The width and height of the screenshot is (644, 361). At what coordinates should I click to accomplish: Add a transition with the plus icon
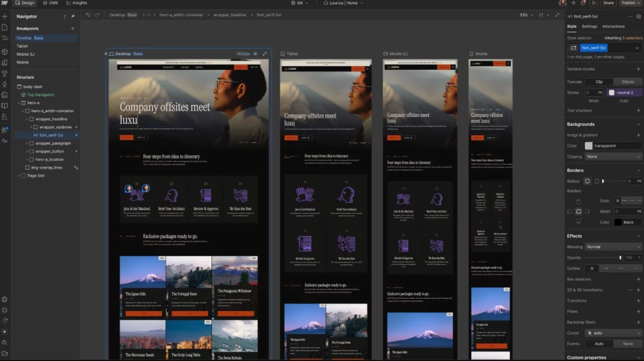(x=638, y=300)
